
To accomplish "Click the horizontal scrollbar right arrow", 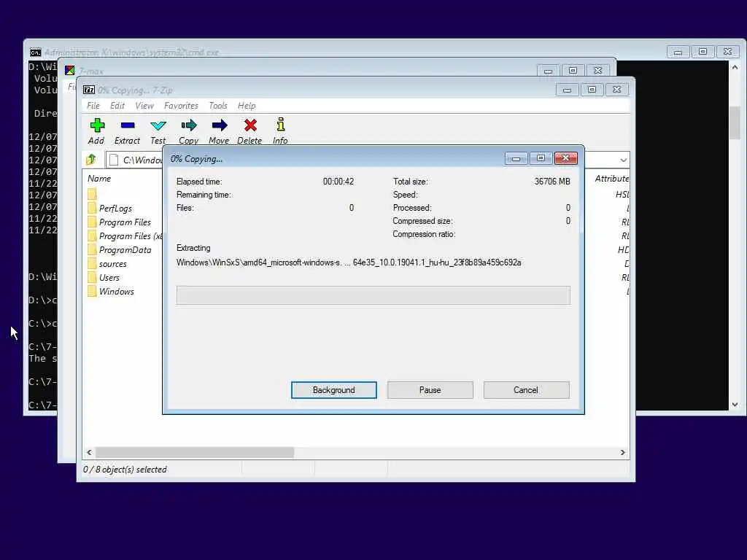I will [x=622, y=452].
